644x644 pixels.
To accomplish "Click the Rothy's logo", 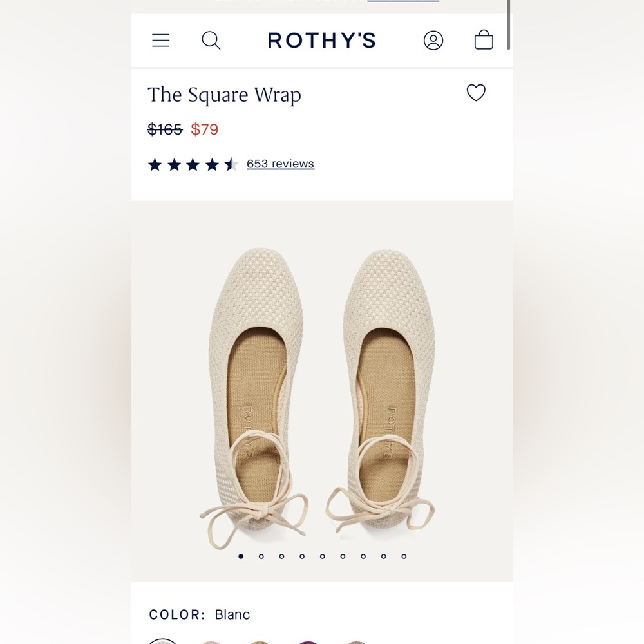I will (x=321, y=40).
